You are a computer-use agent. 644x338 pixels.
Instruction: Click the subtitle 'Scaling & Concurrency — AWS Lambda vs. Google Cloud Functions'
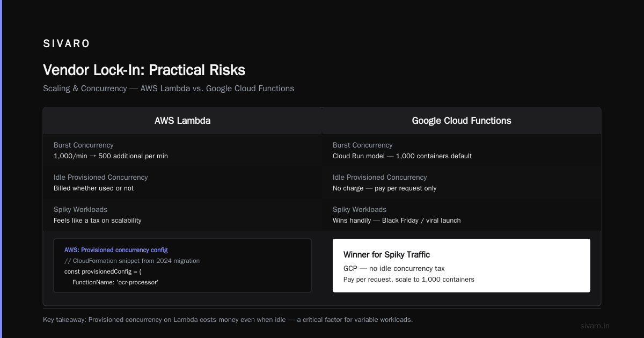click(169, 89)
